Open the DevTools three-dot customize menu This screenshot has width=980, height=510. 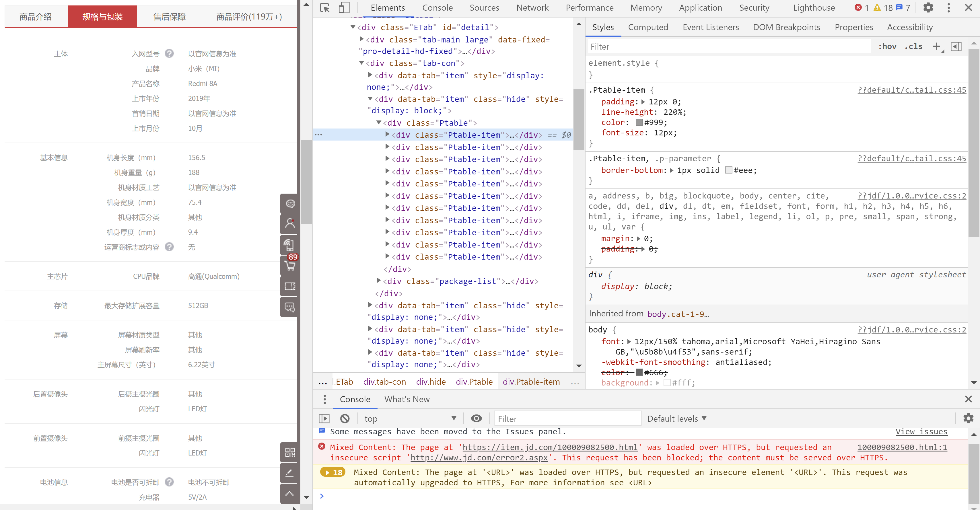[x=948, y=8]
